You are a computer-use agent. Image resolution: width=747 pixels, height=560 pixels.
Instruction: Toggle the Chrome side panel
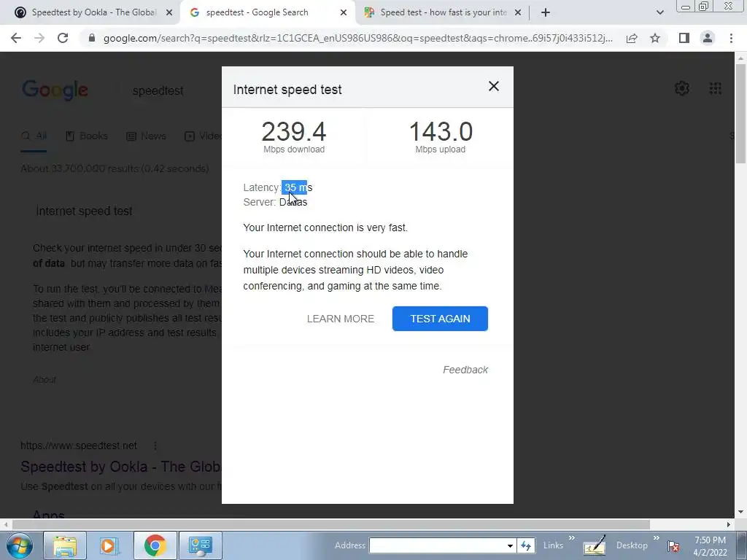(684, 38)
